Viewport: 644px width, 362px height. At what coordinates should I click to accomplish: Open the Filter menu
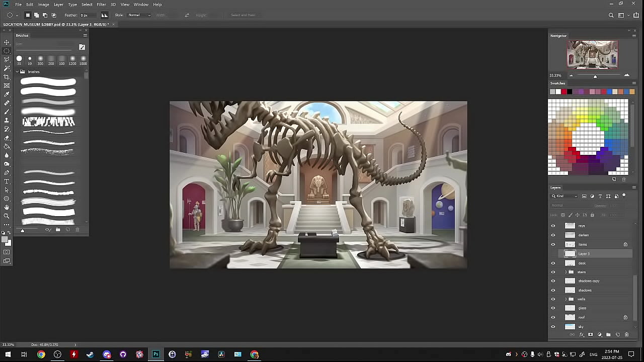point(101,5)
